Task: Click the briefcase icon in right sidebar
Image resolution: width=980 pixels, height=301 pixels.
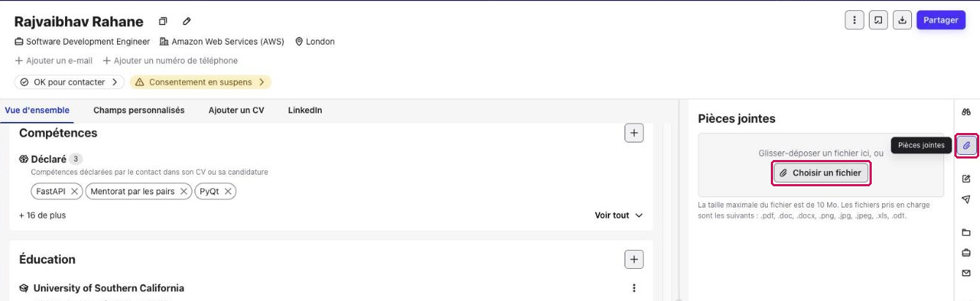Action: coord(966,253)
